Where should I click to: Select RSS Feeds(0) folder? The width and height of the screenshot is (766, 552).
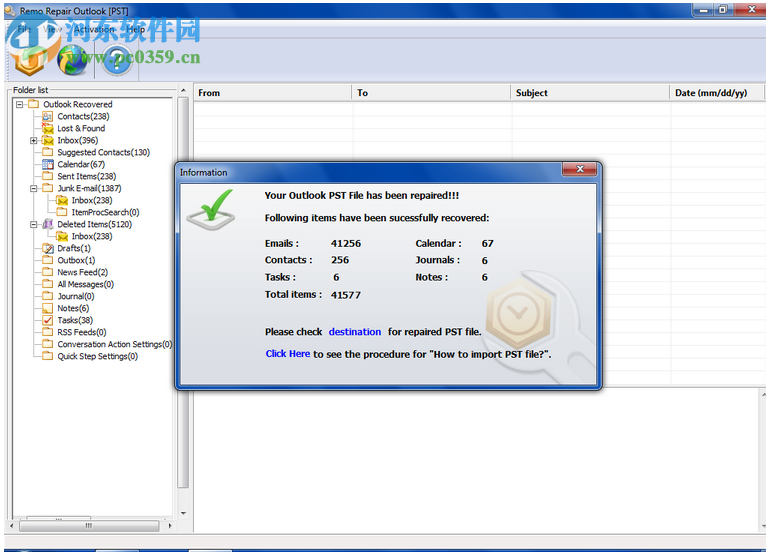[x=82, y=332]
